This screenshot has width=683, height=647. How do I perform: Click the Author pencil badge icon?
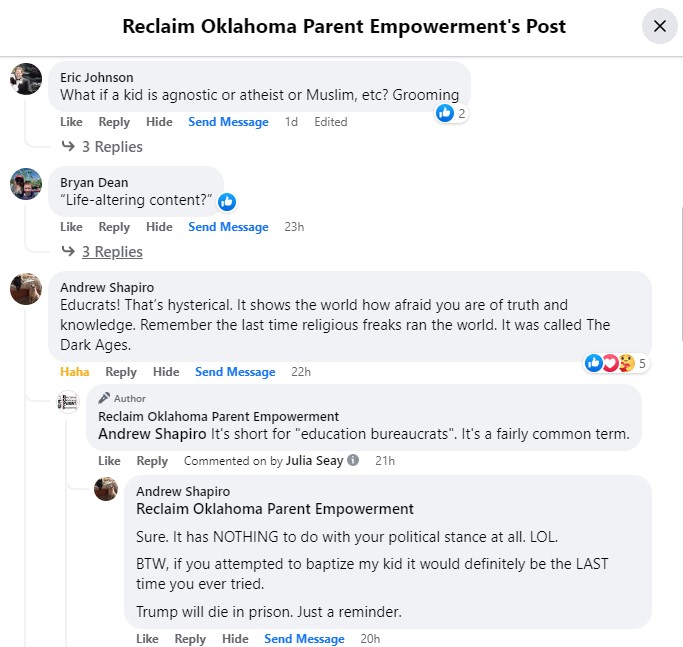[104, 398]
